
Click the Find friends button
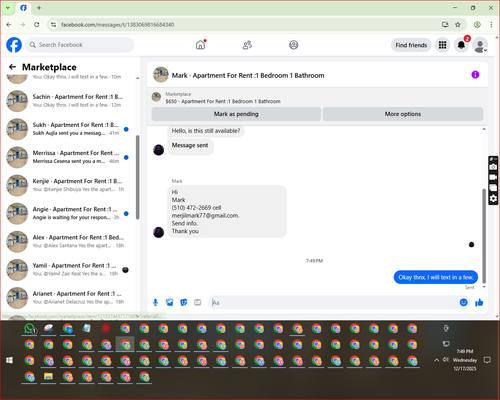[x=411, y=45]
